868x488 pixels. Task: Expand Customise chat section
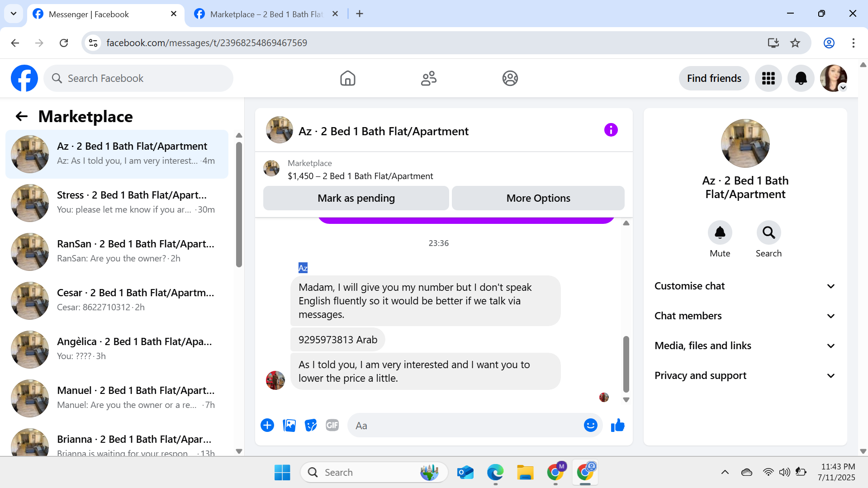(x=745, y=286)
